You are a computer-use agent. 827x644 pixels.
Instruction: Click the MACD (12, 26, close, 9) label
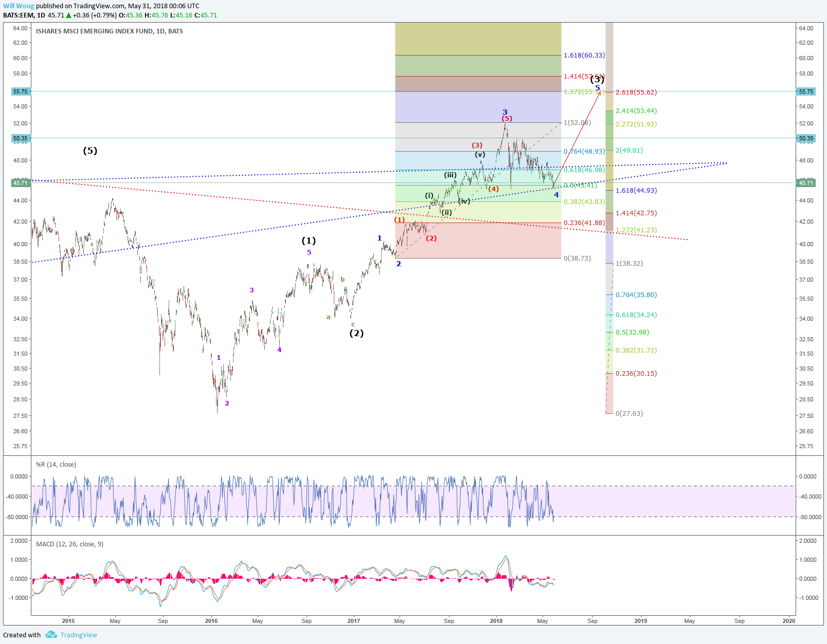[69, 544]
